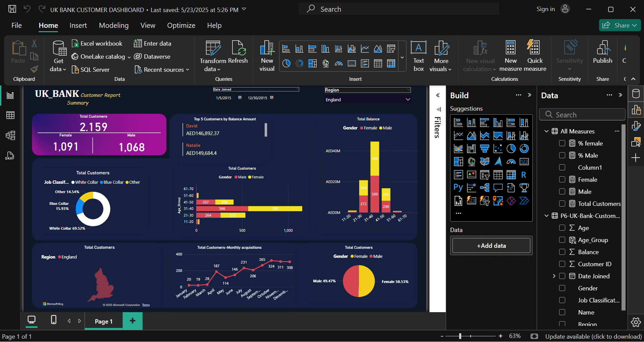Open the View ribbon tab
The height and width of the screenshot is (342, 644).
tap(148, 25)
